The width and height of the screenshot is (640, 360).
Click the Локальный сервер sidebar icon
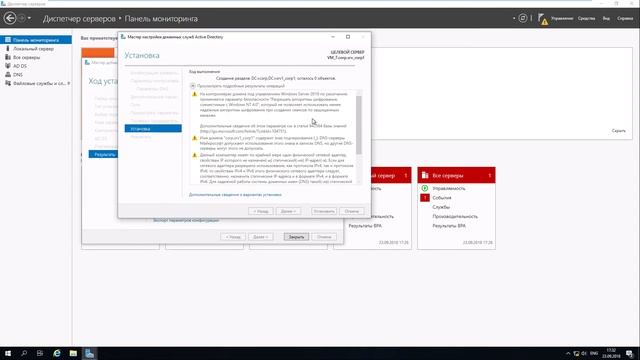pos(8,49)
